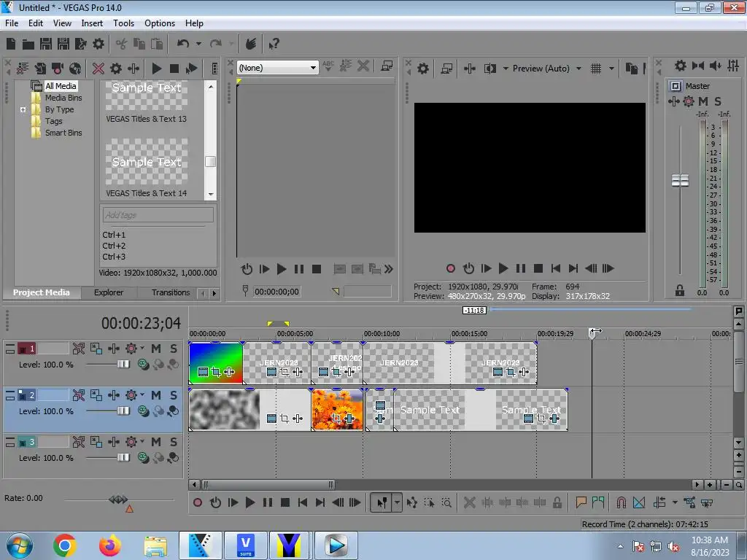Open the Options menu
The width and height of the screenshot is (747, 560).
160,23
